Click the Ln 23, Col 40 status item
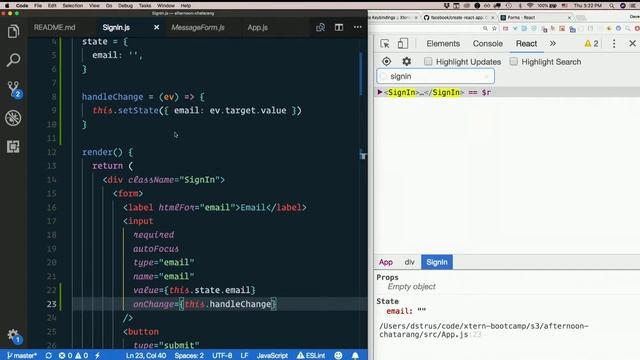 coord(146,355)
